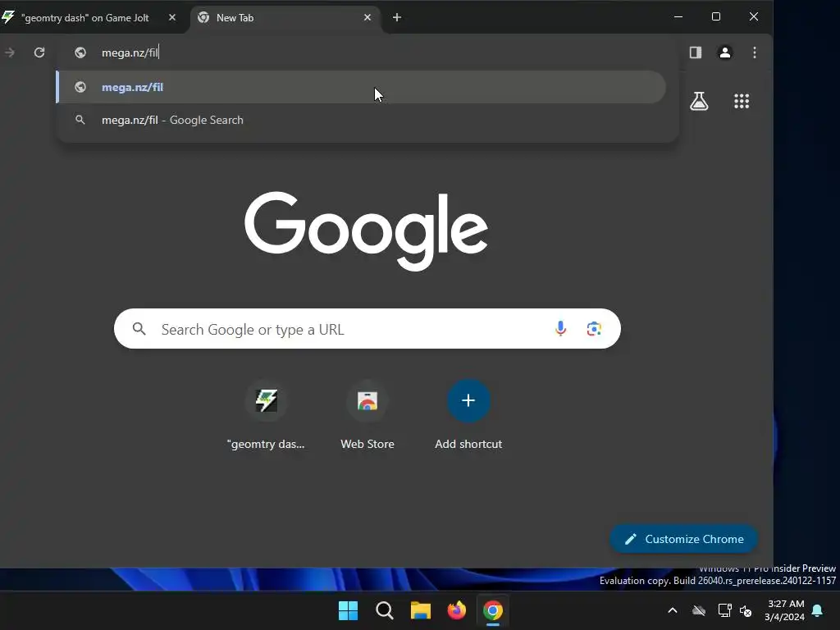This screenshot has height=630, width=840.
Task: Click the forward navigation arrow
Action: tap(10, 52)
